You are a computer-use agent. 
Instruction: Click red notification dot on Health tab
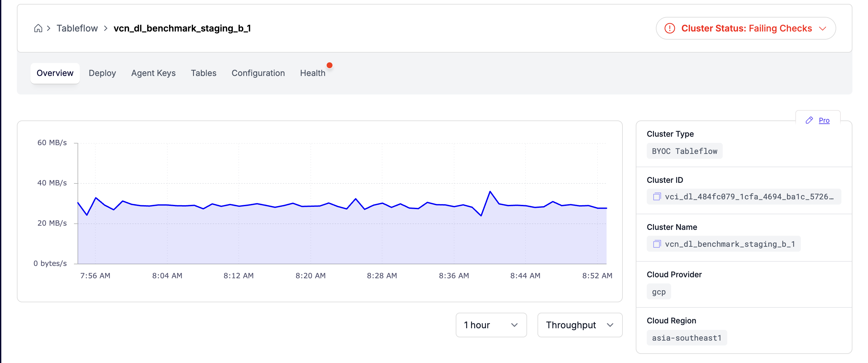(x=329, y=66)
